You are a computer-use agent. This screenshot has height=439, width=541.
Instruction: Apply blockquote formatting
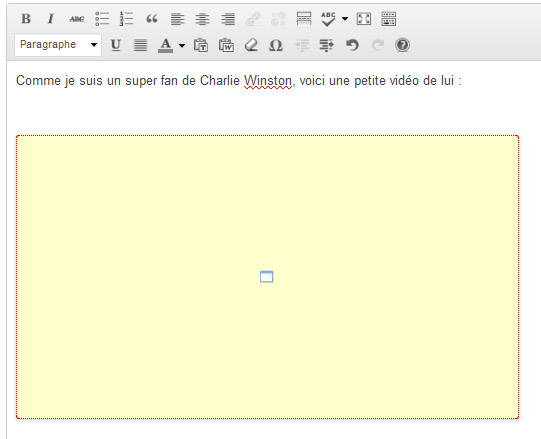pos(152,19)
